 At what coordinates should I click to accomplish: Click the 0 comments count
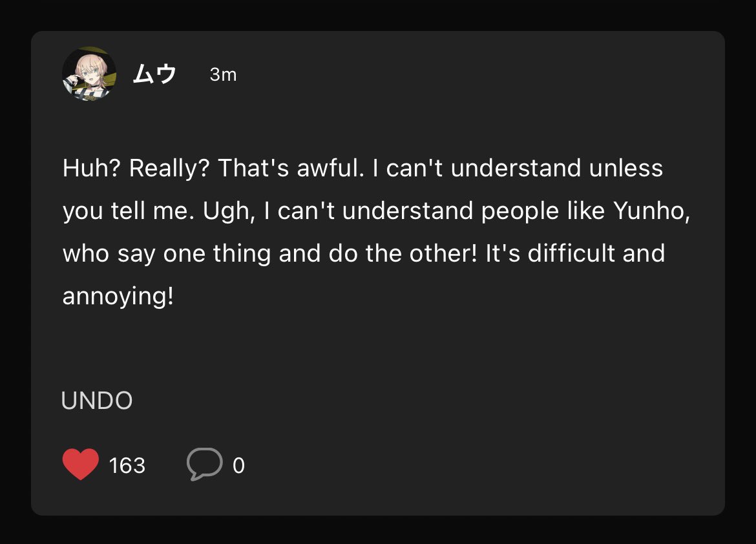(x=238, y=465)
